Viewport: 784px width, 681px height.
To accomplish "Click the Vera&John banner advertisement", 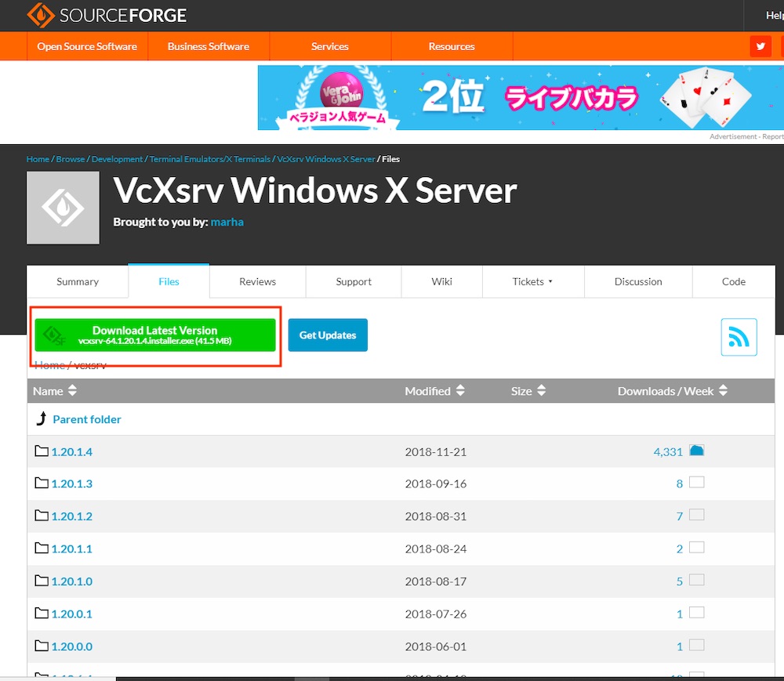I will click(x=521, y=97).
